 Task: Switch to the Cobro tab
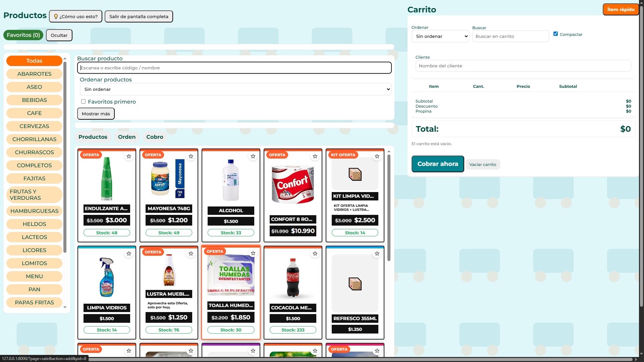tap(155, 137)
